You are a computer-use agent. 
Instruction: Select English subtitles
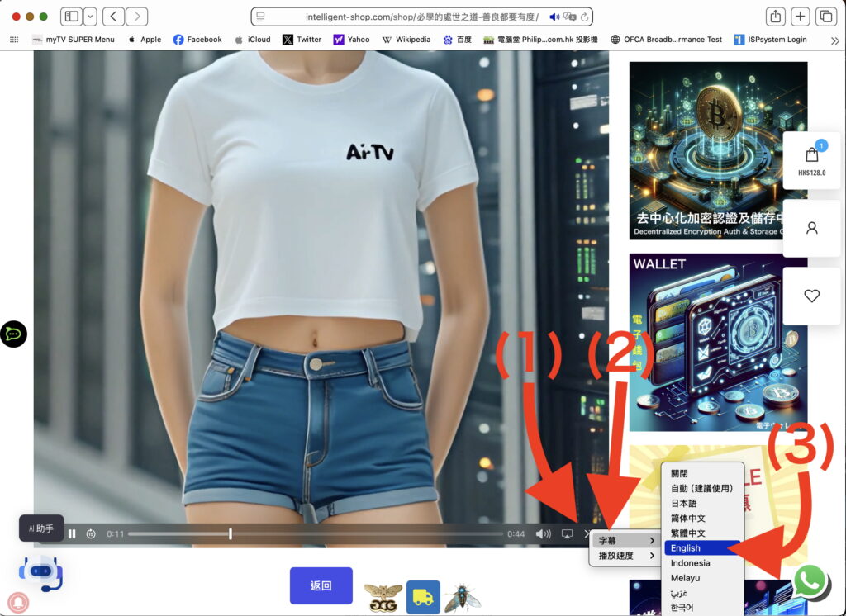(702, 548)
